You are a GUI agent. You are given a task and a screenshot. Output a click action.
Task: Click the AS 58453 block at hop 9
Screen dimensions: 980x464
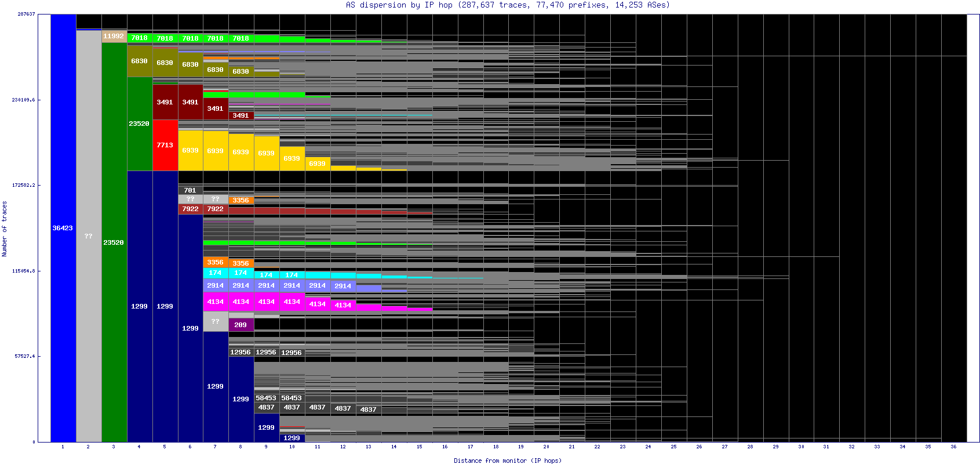[267, 398]
